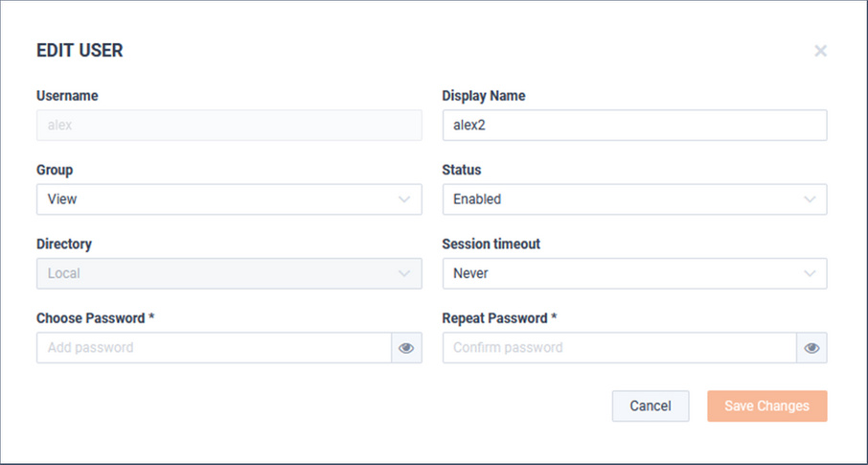868x465 pixels.
Task: Click the greyed chevron in the Directory field
Action: coord(404,274)
